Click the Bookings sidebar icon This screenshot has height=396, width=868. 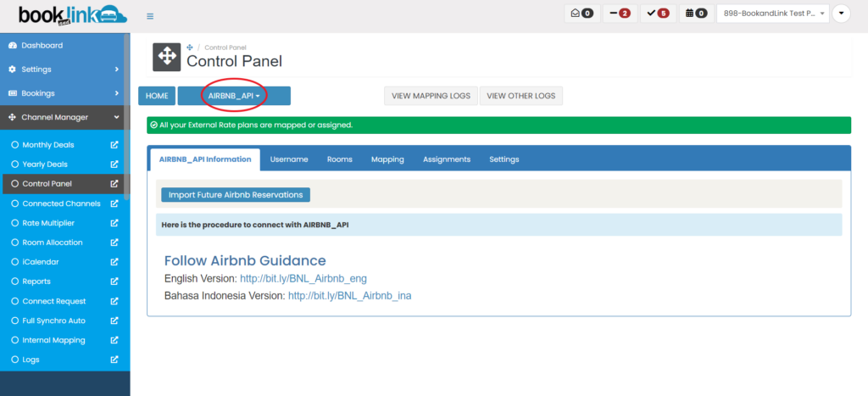[x=12, y=93]
